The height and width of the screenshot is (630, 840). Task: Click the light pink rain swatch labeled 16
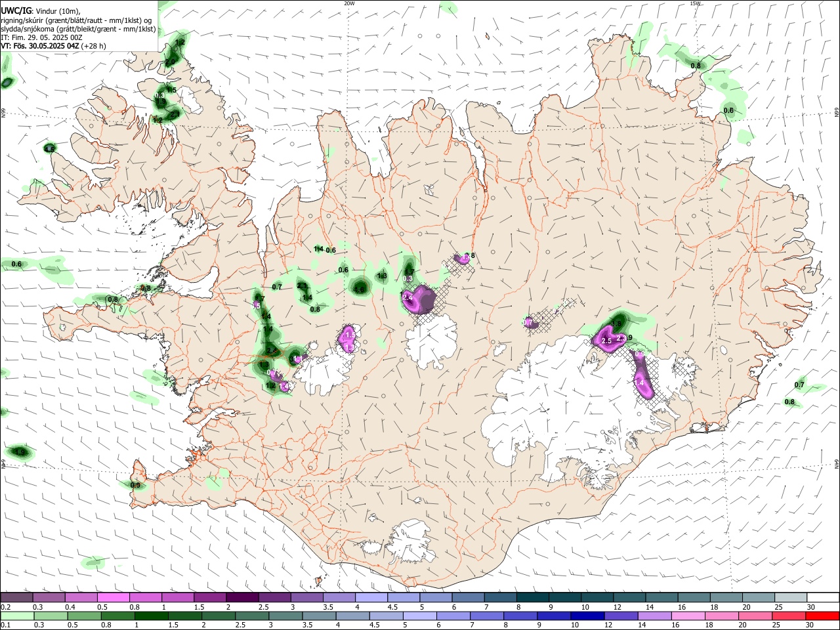(x=688, y=616)
